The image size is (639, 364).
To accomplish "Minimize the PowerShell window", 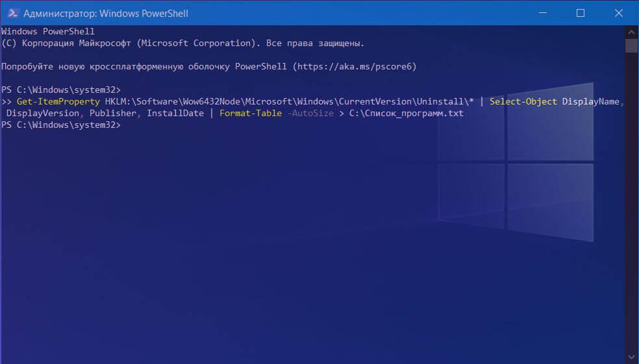I will (542, 13).
